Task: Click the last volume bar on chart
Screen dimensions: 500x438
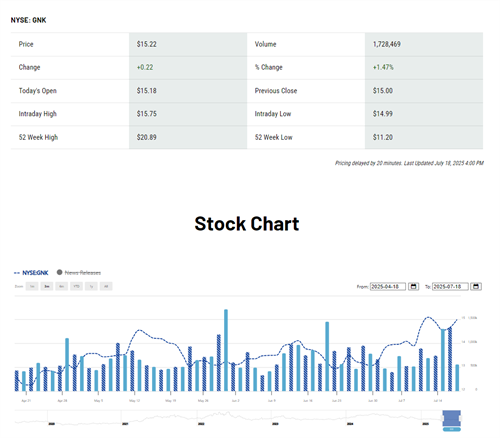Action: coord(457,378)
